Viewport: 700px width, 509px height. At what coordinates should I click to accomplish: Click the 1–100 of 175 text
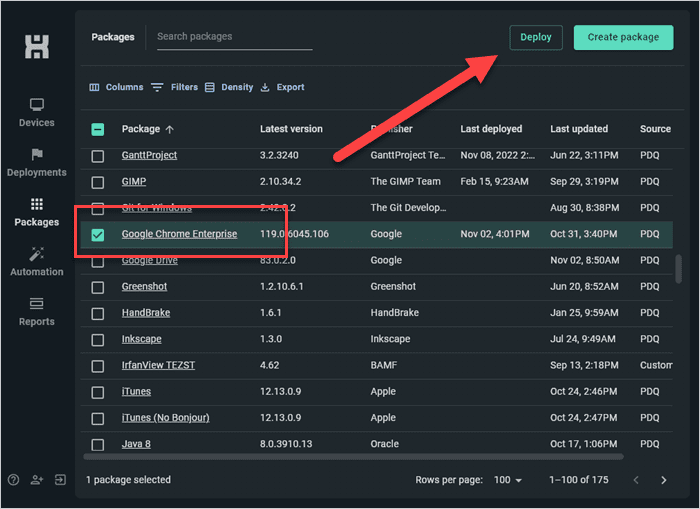point(579,480)
